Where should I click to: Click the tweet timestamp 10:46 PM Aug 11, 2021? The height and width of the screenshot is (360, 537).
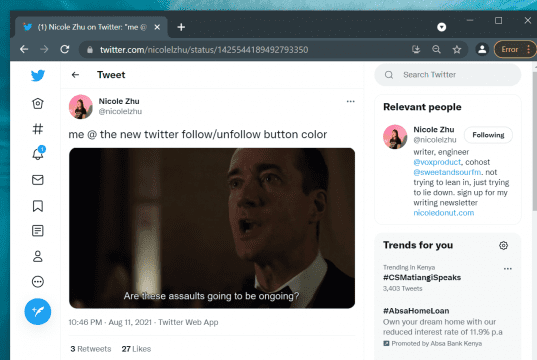tap(110, 322)
